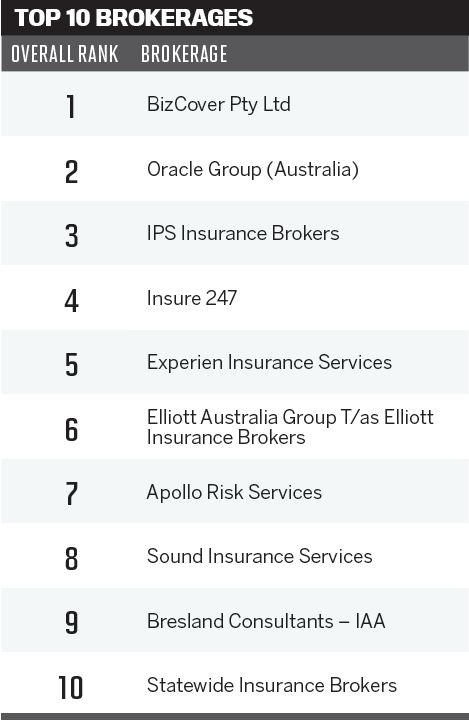Click rank number 9
The height and width of the screenshot is (720, 469).
coord(71,623)
